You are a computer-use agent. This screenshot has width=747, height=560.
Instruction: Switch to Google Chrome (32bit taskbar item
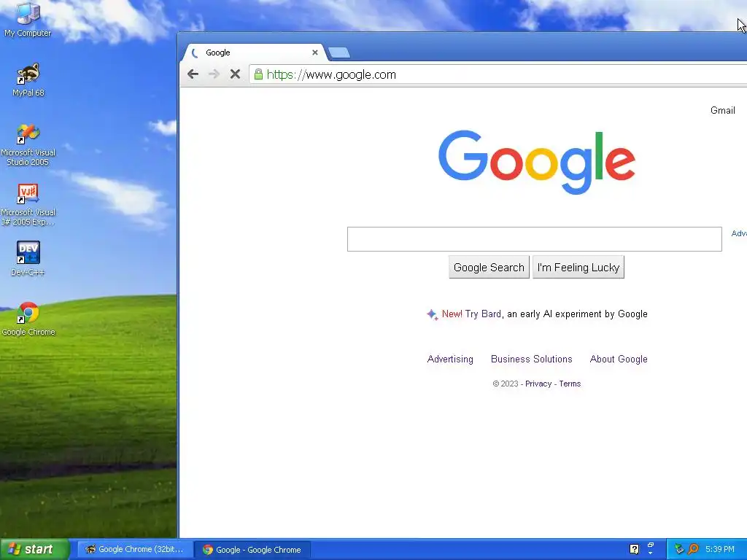[134, 550]
